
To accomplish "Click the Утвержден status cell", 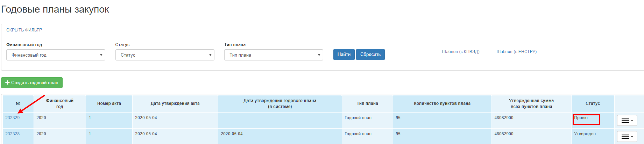I will pyautogui.click(x=585, y=134).
